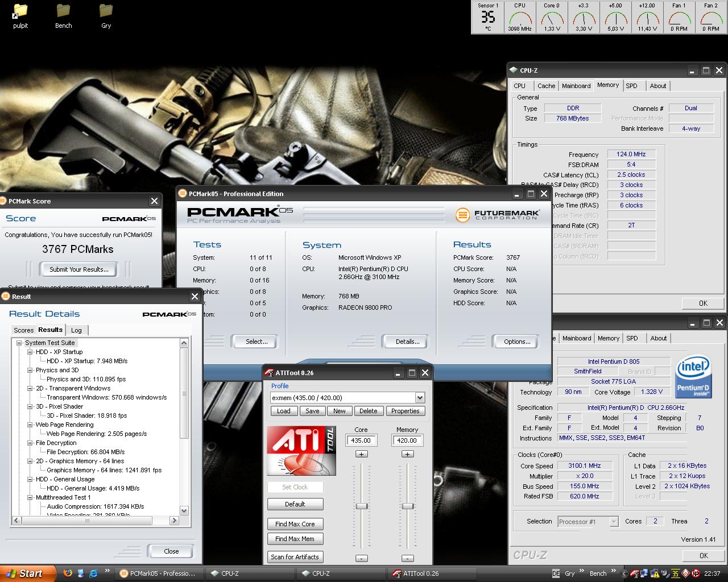
Task: Open the Mainboard tab in the upper CPU-Z window
Action: click(576, 86)
